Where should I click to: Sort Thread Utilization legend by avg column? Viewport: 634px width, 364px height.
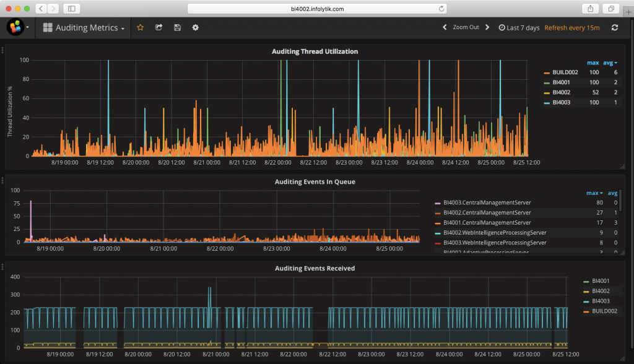[x=607, y=63]
